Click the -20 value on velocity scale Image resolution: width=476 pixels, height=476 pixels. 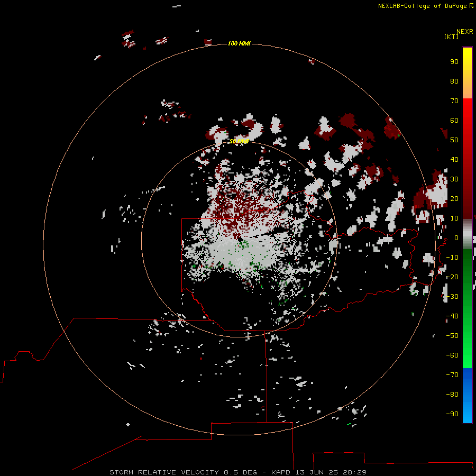pos(452,277)
